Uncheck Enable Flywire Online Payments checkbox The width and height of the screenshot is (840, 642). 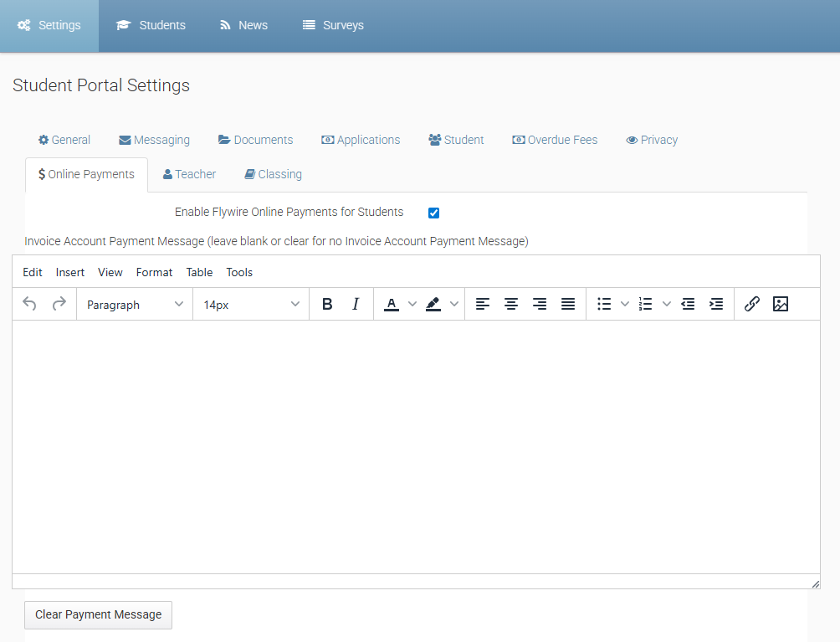(x=433, y=213)
